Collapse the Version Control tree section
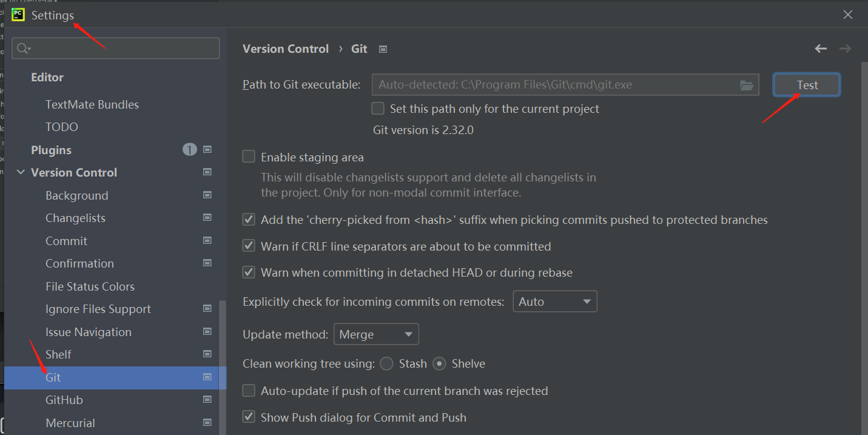 pos(21,173)
